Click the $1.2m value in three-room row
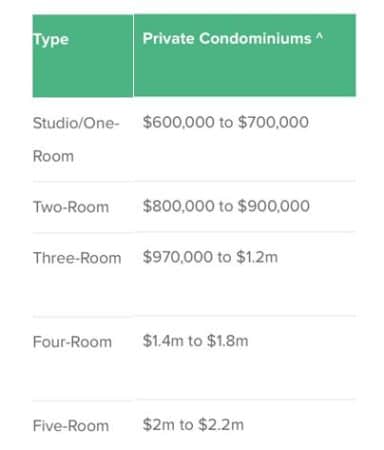 (257, 257)
